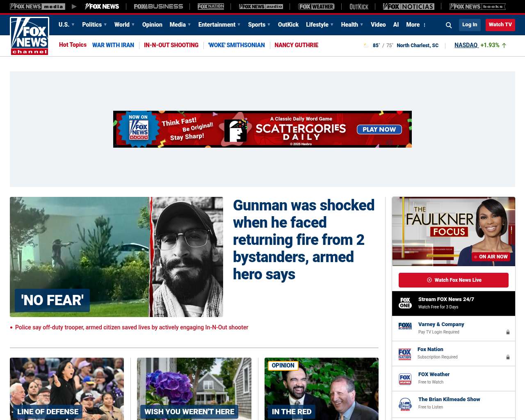
Task: Open Fox News Audio logo link
Action: point(261,7)
